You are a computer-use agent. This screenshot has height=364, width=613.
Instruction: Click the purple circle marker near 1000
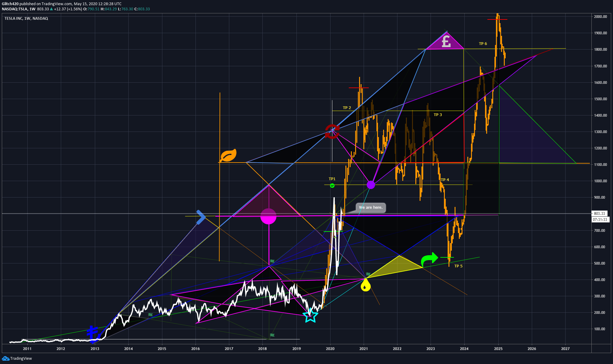click(371, 185)
